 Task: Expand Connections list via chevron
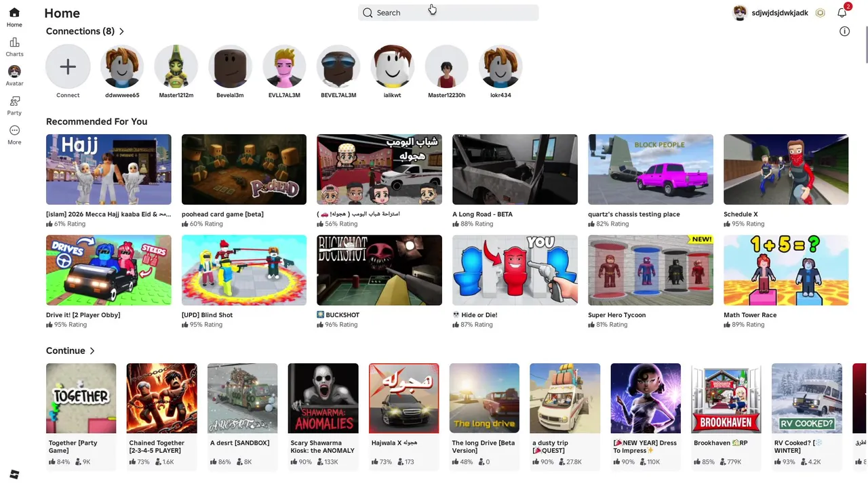coord(121,31)
